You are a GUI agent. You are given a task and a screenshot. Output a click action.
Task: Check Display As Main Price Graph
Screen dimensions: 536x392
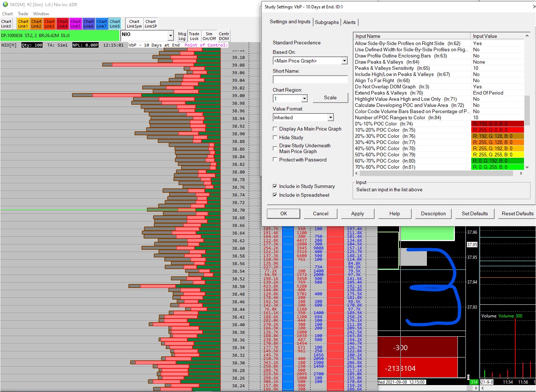click(275, 129)
